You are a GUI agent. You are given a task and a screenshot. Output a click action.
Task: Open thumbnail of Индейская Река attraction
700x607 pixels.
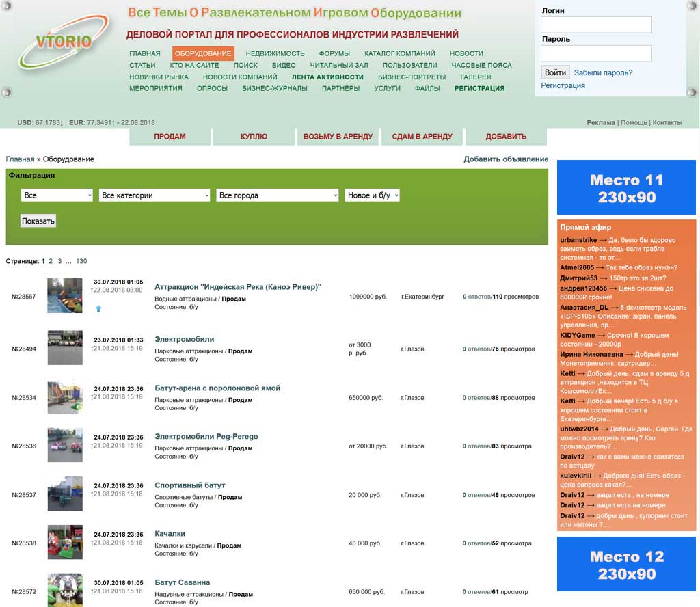pos(65,295)
